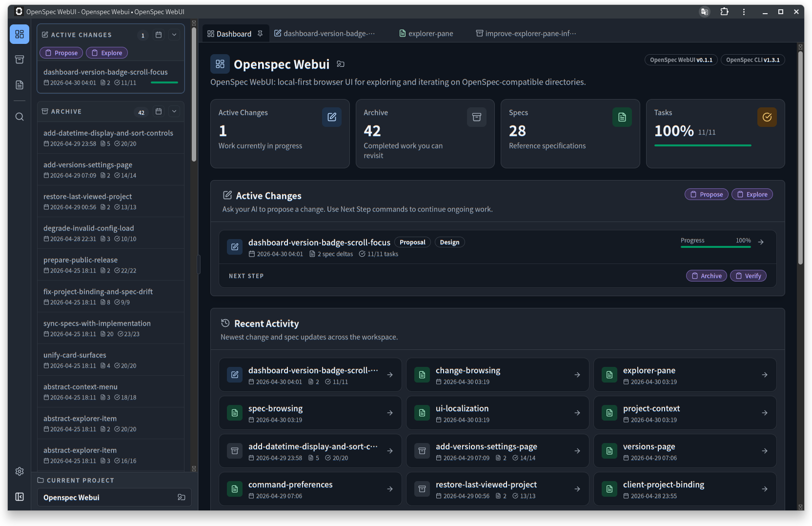Screen dimensions: 812x526
Task: Switch to dashboard-version-badge tab
Action: pyautogui.click(x=325, y=34)
